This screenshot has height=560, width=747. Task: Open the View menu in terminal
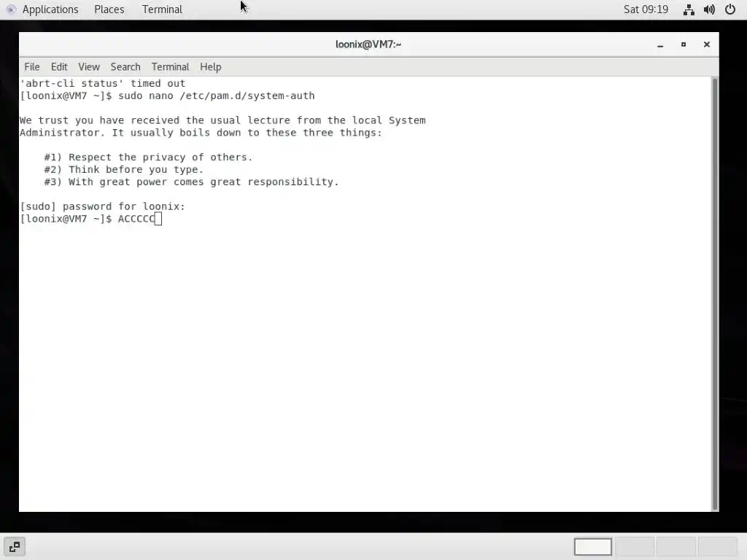pyautogui.click(x=89, y=66)
